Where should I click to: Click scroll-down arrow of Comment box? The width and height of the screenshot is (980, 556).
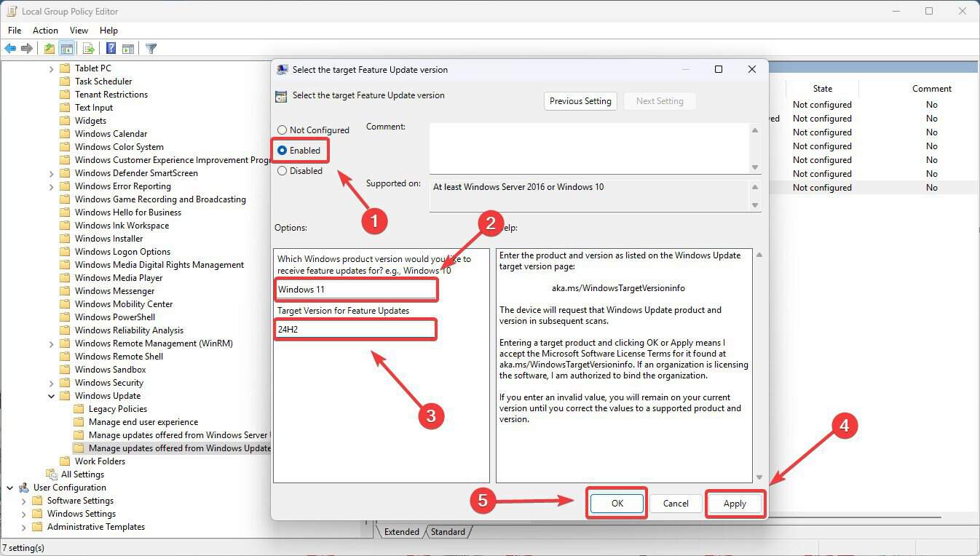[755, 167]
